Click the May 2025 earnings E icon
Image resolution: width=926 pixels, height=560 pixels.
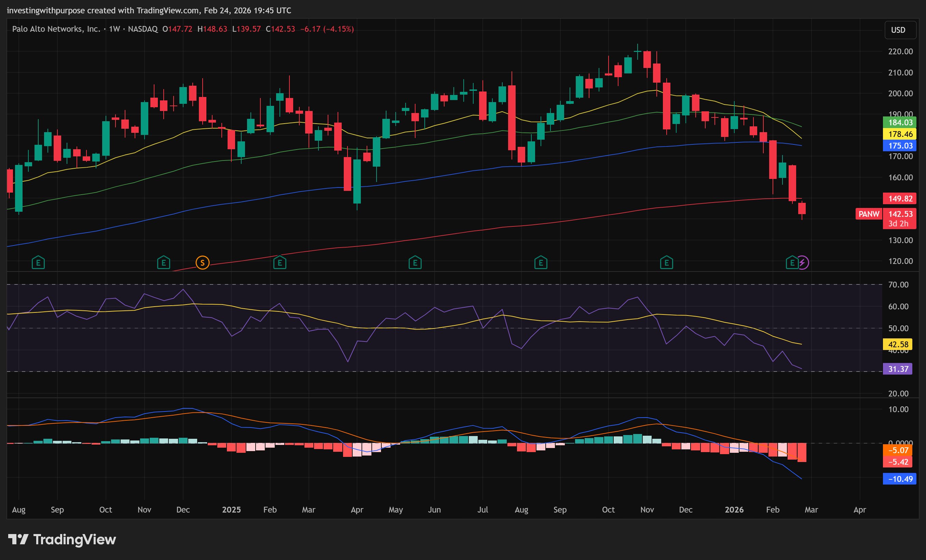pyautogui.click(x=415, y=263)
